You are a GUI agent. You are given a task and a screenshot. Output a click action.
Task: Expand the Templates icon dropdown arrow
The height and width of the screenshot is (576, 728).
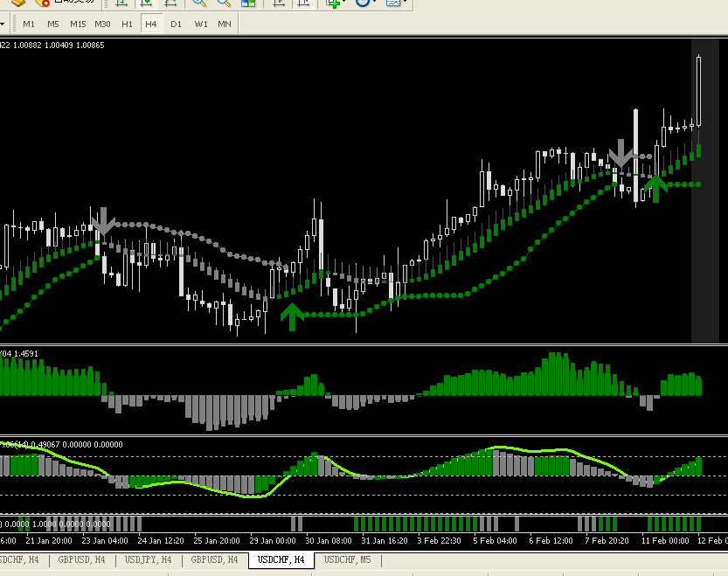(x=405, y=2)
